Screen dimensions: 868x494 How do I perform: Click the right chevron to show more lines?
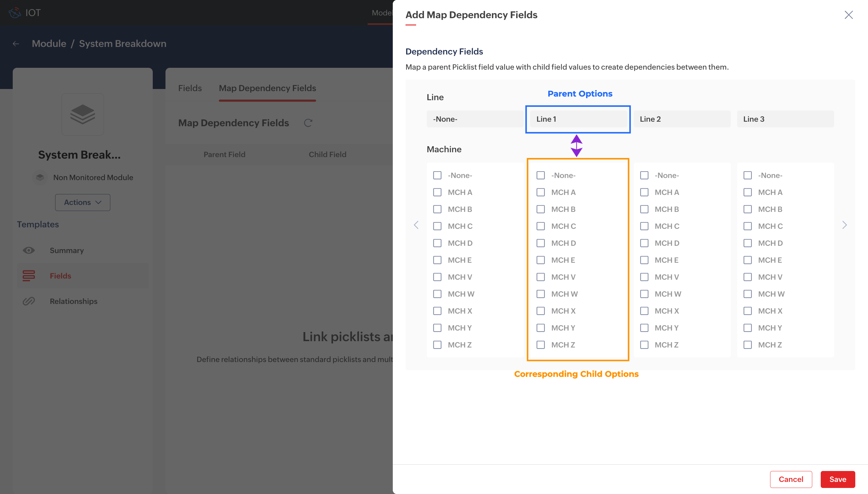(844, 225)
